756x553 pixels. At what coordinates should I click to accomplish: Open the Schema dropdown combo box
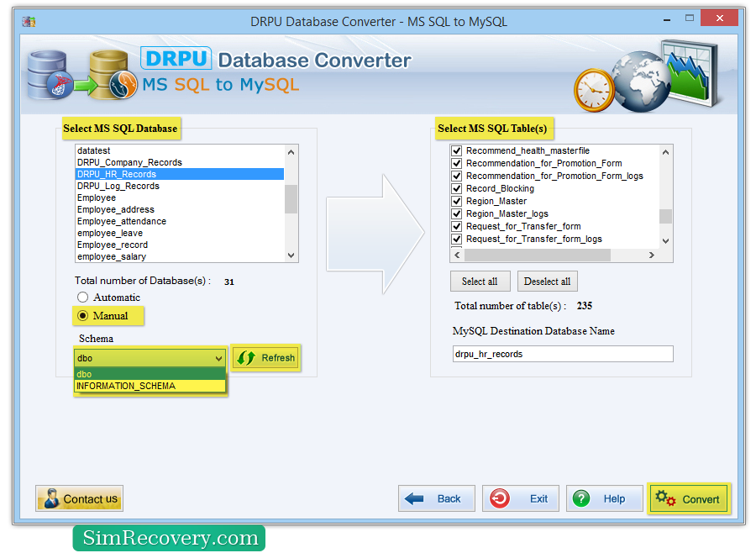pyautogui.click(x=150, y=358)
